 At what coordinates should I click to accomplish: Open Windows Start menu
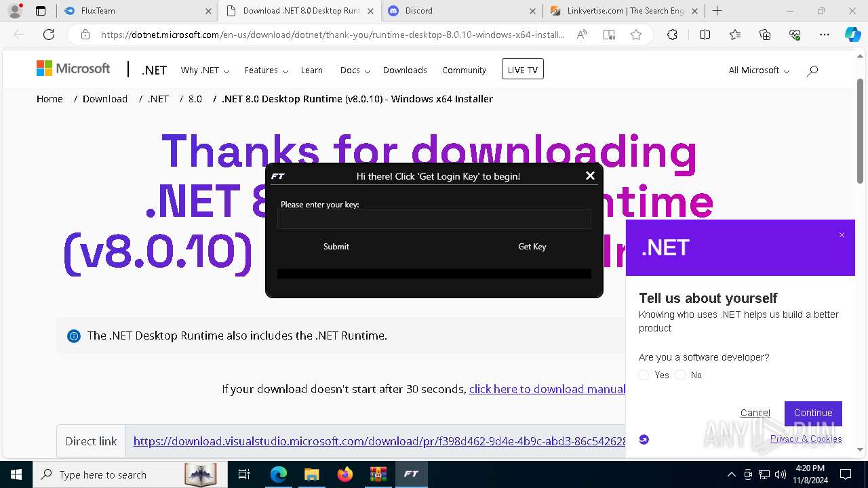coord(16,474)
